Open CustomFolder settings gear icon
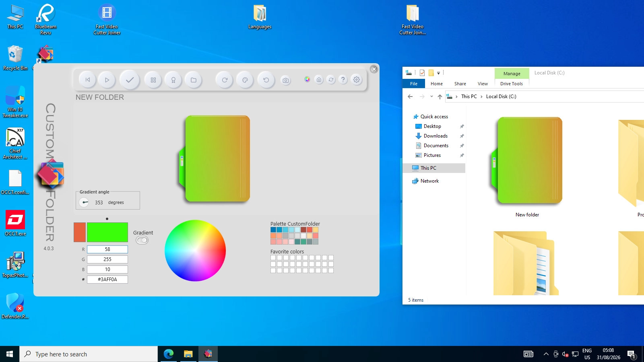Viewport: 644px width, 362px height. pyautogui.click(x=357, y=80)
